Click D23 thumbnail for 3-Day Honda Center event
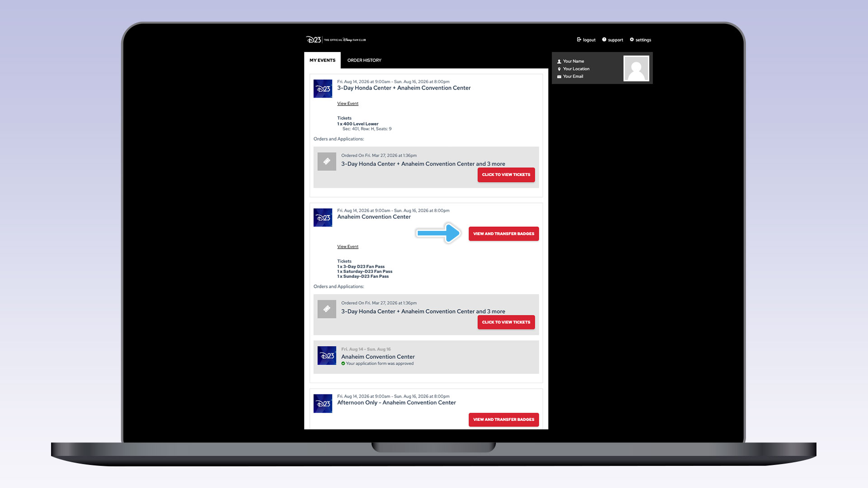This screenshot has height=488, width=868. 323,89
